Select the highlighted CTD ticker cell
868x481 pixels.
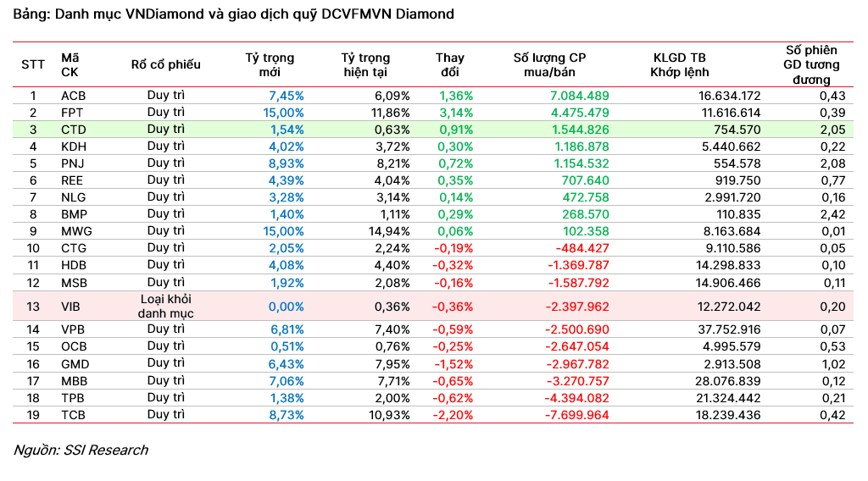[x=73, y=130]
